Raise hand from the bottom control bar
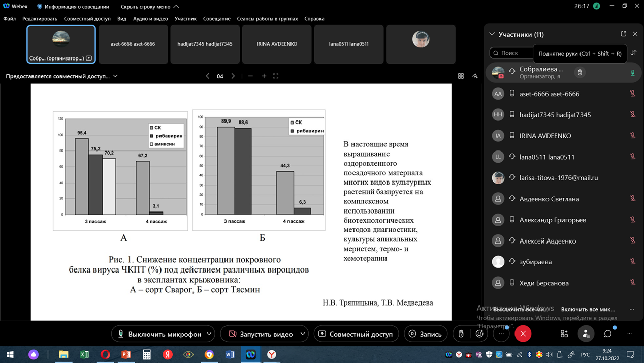 pyautogui.click(x=461, y=334)
